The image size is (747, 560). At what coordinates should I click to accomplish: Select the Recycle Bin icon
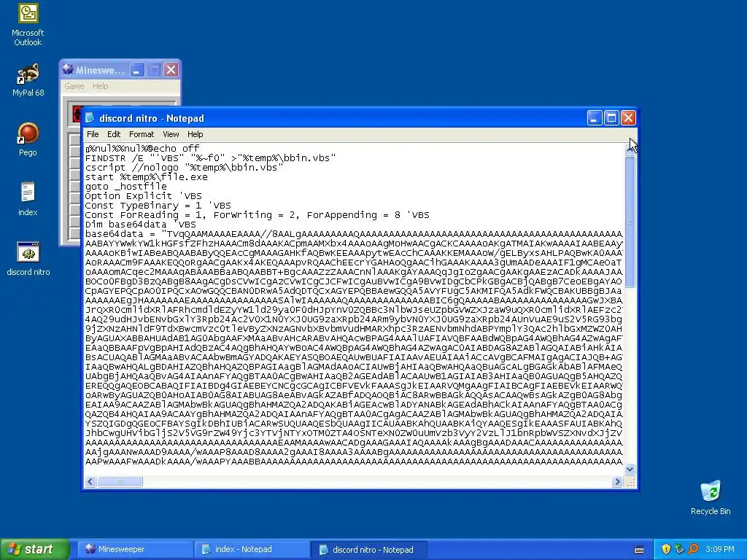click(711, 497)
